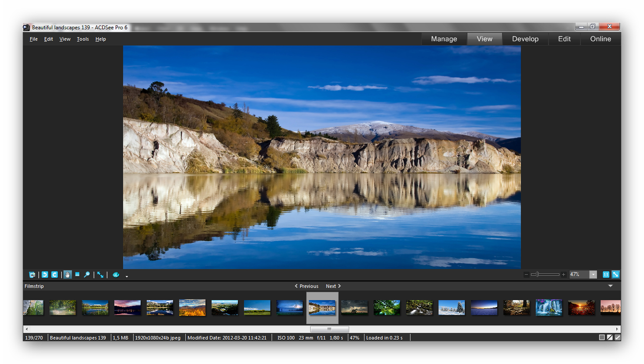Collapse the Filmstrip panel arrow
This screenshot has height=364, width=644.
click(611, 286)
